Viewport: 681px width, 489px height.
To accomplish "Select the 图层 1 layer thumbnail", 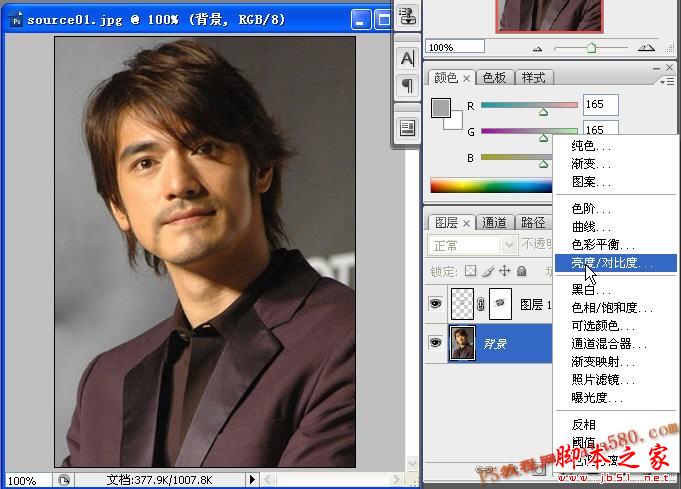I will point(462,304).
